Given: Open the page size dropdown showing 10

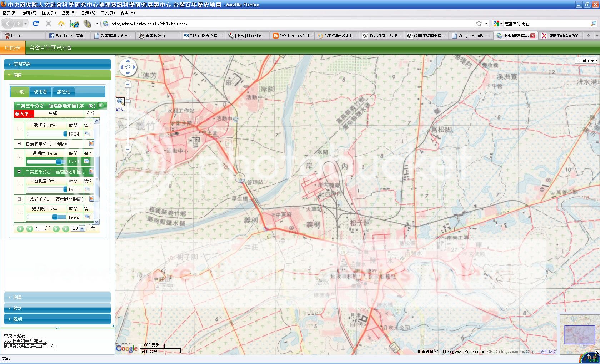Looking at the screenshot, I should pyautogui.click(x=78, y=228).
